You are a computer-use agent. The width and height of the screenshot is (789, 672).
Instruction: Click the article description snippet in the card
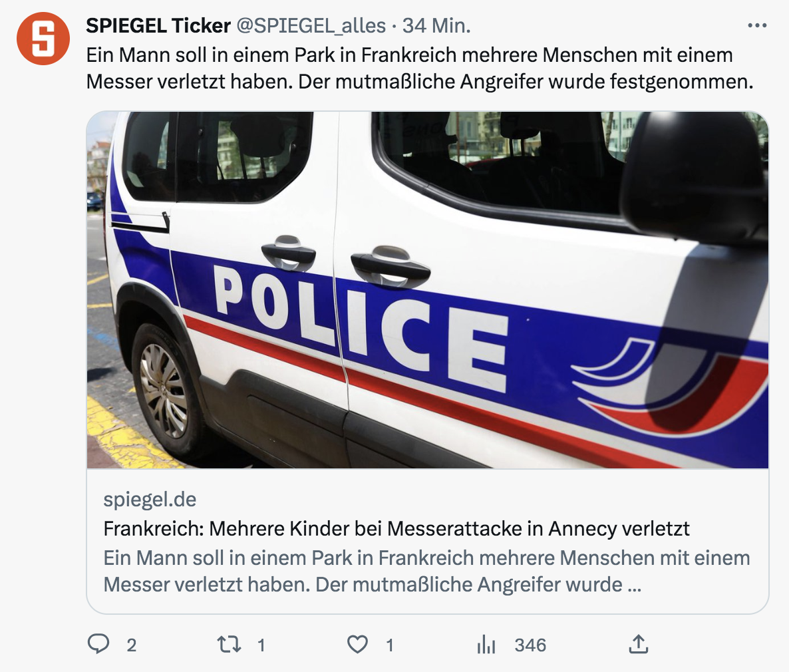click(x=426, y=571)
